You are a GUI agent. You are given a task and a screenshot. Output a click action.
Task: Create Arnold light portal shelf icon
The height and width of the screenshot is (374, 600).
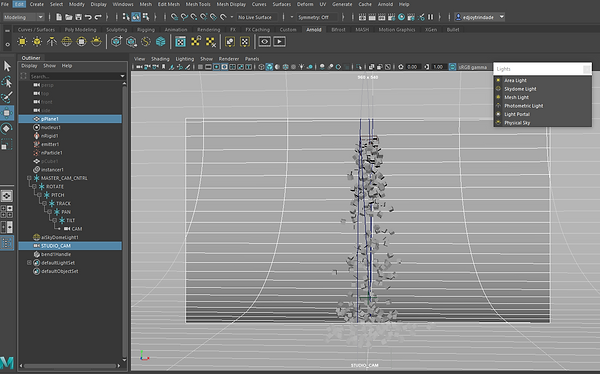[82, 41]
